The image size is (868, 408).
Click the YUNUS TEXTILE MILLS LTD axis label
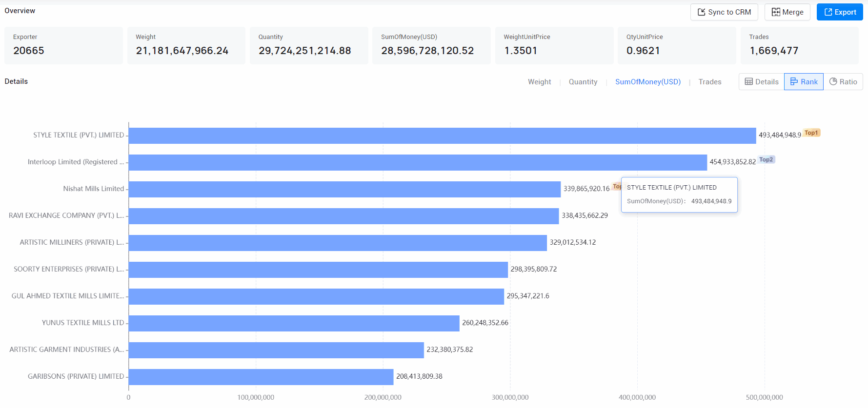[83, 323]
